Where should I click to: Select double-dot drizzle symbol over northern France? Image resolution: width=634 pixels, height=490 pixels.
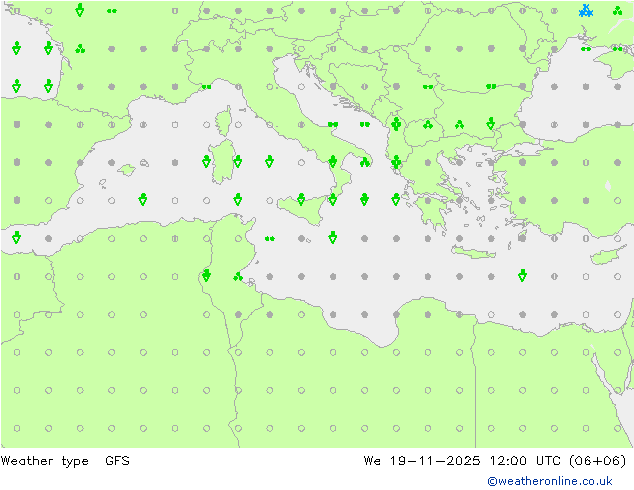(x=112, y=11)
